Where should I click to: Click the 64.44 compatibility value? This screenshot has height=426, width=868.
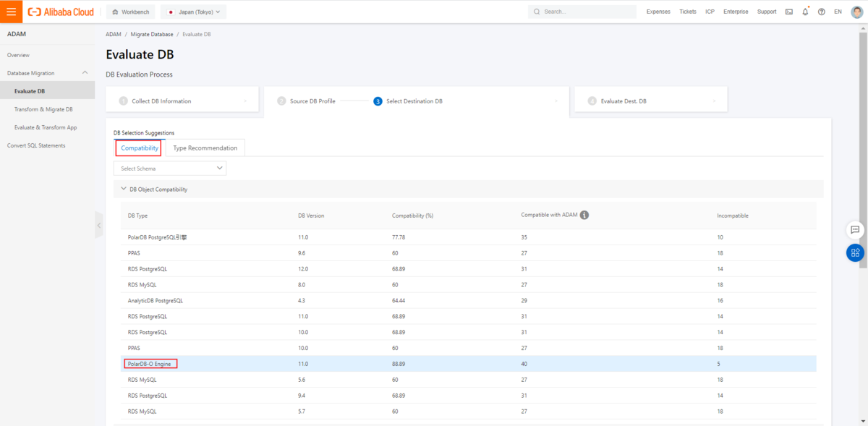click(x=398, y=300)
